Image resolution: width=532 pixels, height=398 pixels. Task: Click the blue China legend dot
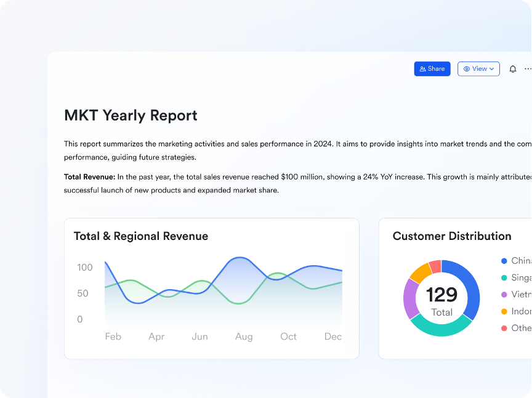[504, 261]
